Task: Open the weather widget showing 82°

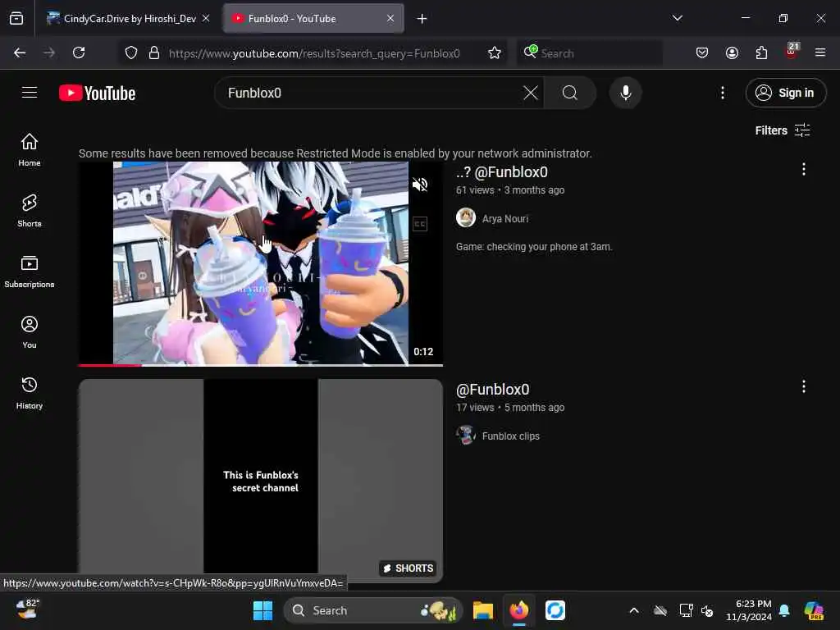Action: point(27,609)
